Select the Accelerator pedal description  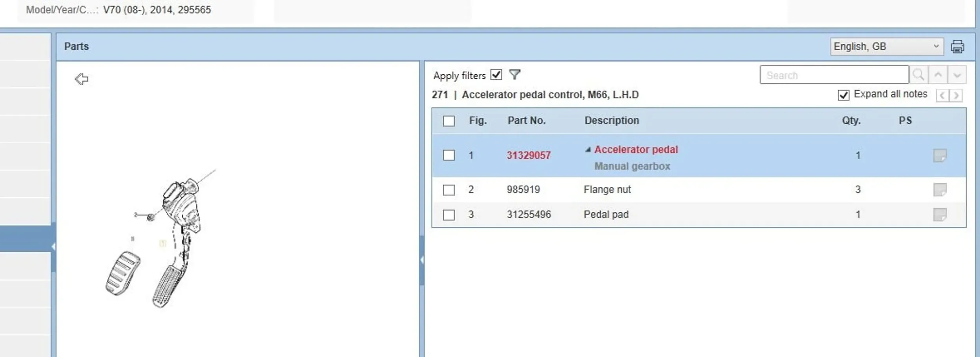click(636, 149)
